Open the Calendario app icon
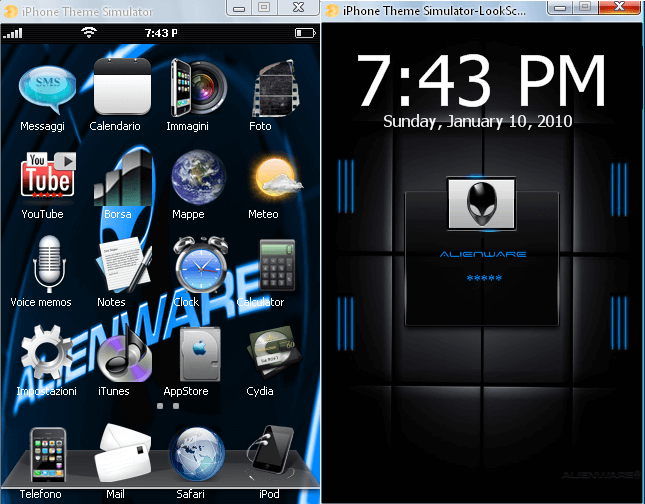Image resolution: width=645 pixels, height=504 pixels. coord(122,86)
